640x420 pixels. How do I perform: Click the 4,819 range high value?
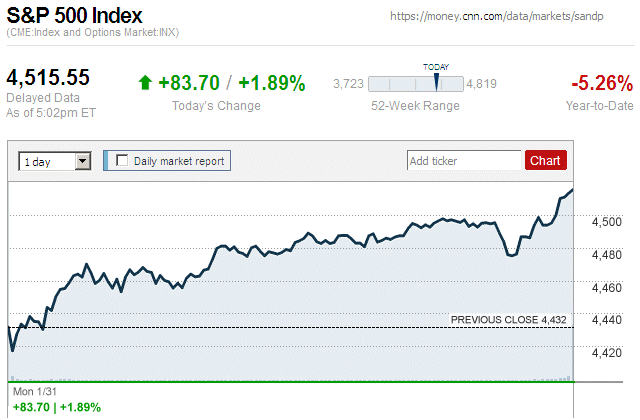482,84
